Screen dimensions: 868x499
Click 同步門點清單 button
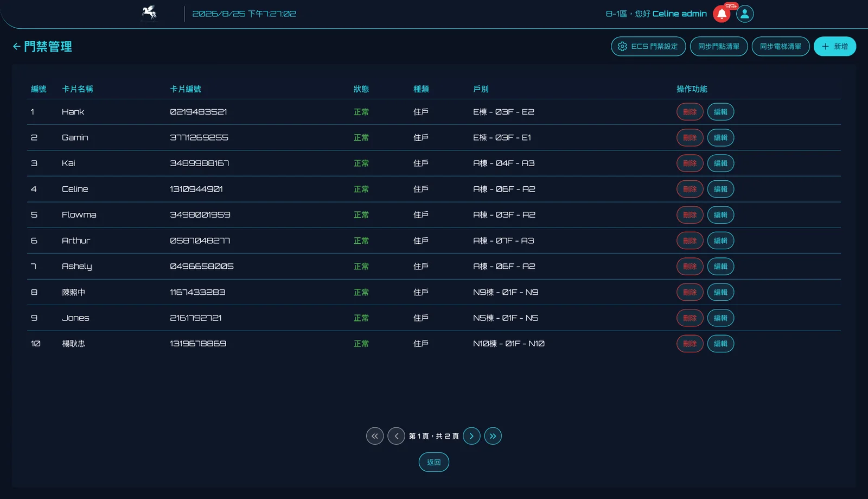pos(719,47)
